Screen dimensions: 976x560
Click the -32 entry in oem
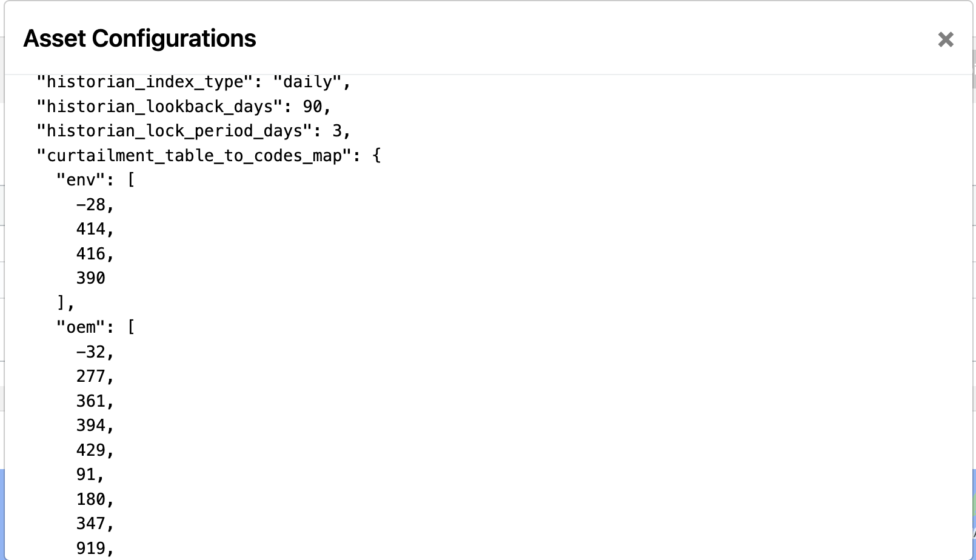[x=90, y=352]
